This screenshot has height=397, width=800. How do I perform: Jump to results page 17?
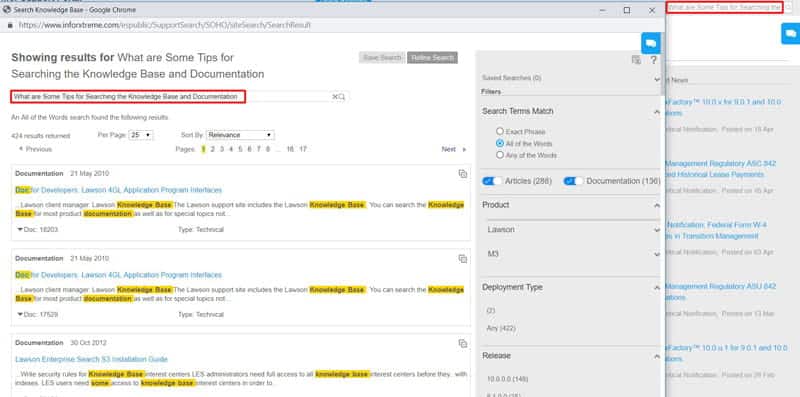pyautogui.click(x=303, y=149)
